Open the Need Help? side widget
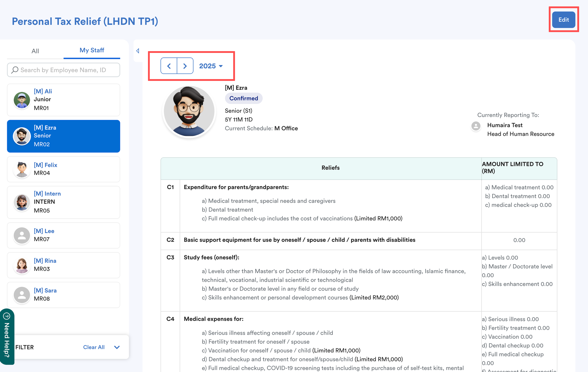Image resolution: width=588 pixels, height=372 pixels. point(7,337)
